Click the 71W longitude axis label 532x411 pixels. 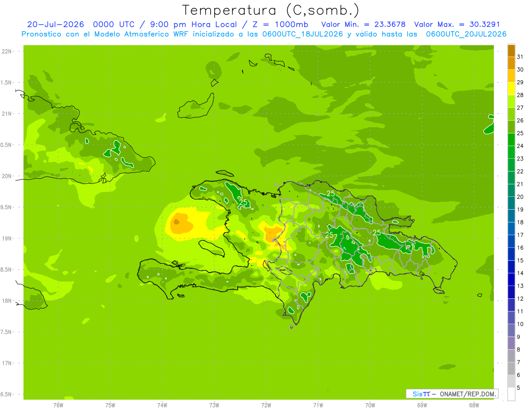coord(318,405)
